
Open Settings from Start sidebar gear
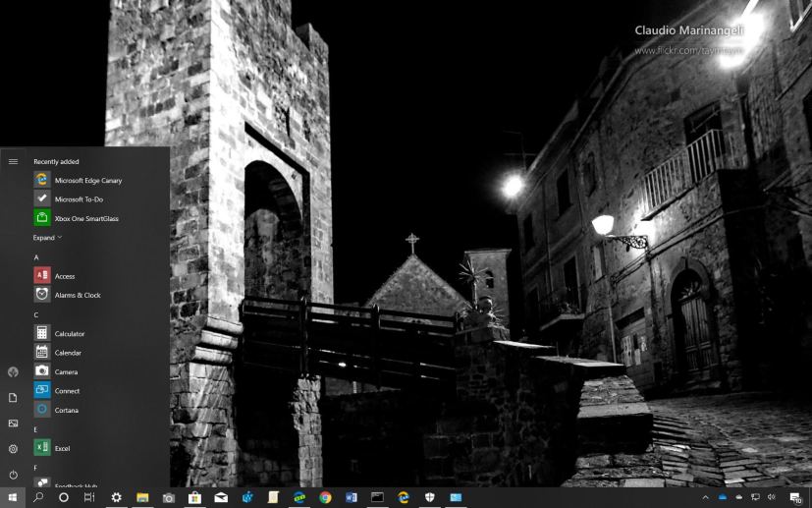[13, 449]
